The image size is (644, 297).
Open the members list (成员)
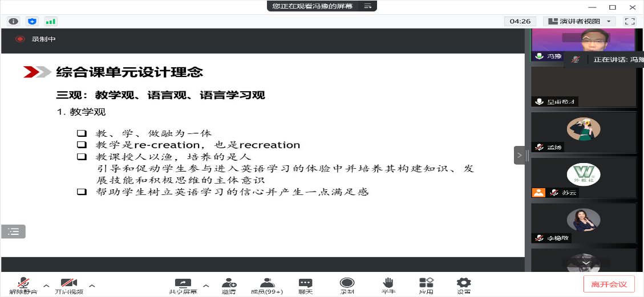[266, 286]
